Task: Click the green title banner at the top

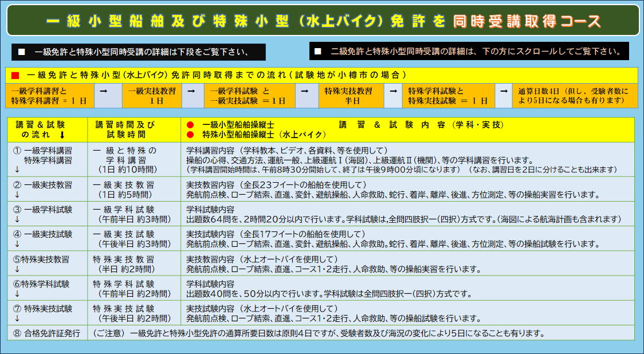Action: click(x=322, y=21)
